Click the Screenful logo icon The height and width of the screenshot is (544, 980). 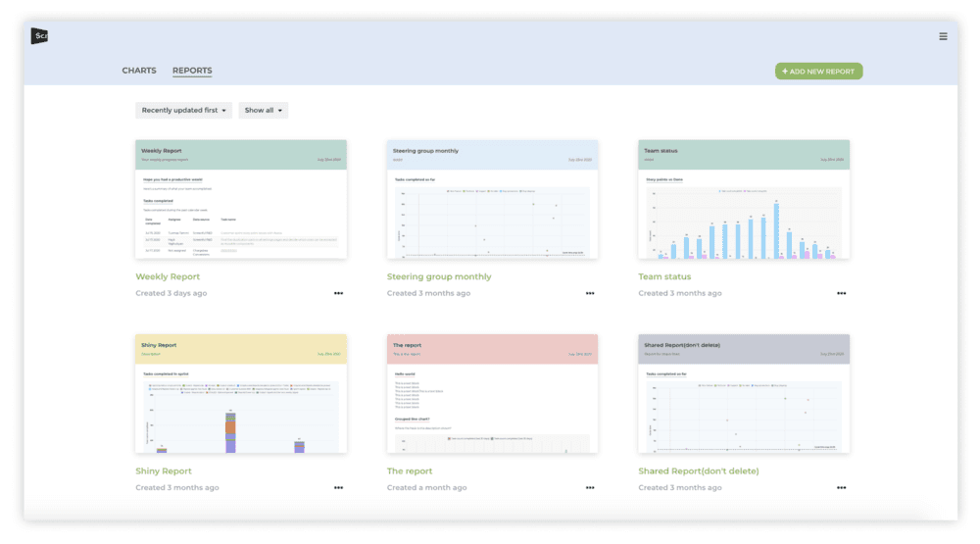[39, 35]
